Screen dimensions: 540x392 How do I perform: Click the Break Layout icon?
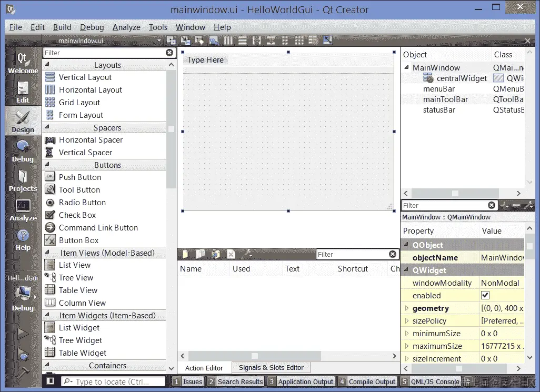313,40
